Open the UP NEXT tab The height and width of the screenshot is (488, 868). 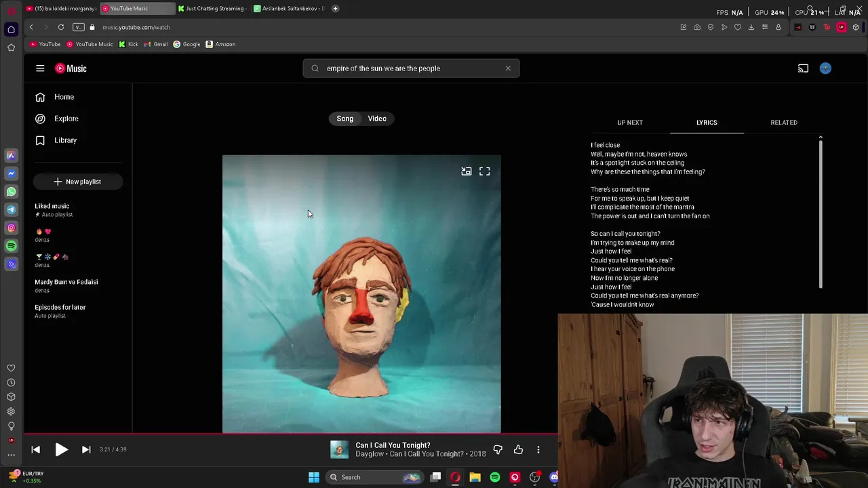(x=630, y=123)
